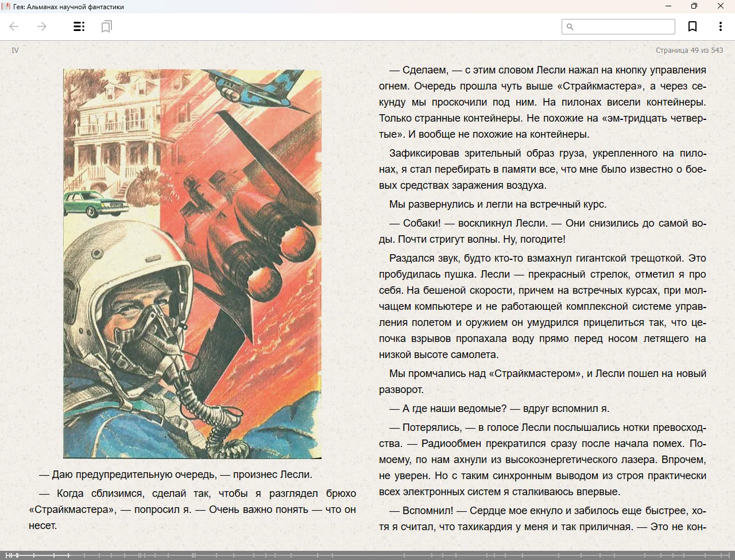Close the e-book reader window
Image resolution: width=735 pixels, height=560 pixels.
click(721, 6)
